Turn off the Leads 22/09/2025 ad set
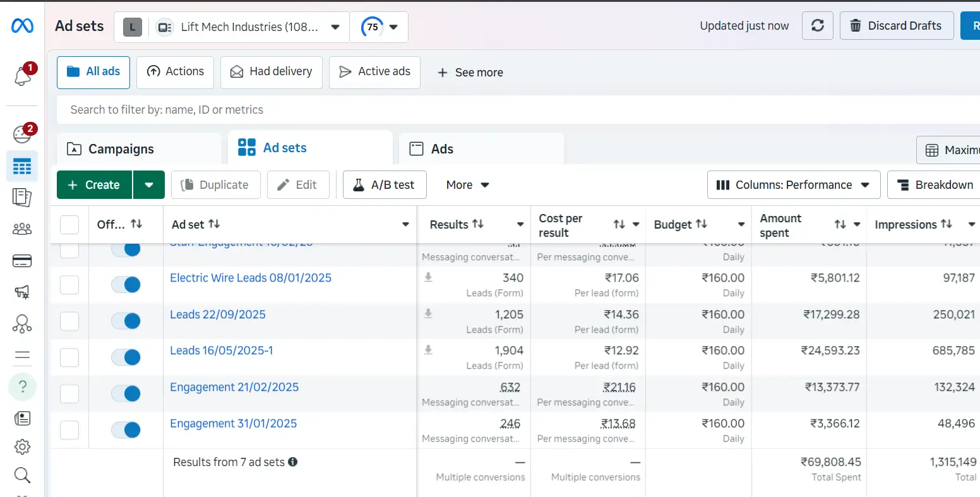This screenshot has height=497, width=980. [126, 321]
